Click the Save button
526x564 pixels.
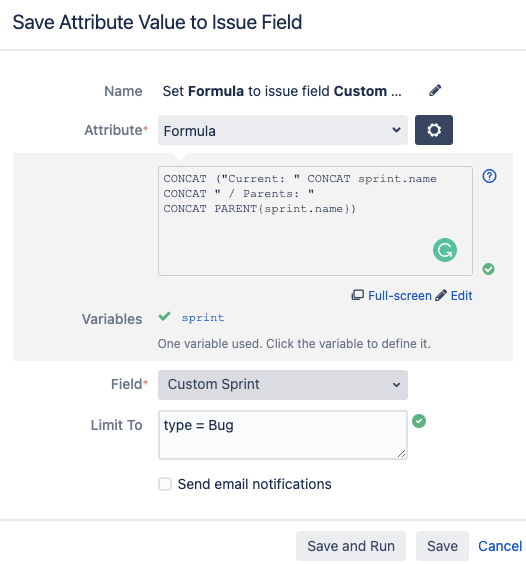coord(442,546)
